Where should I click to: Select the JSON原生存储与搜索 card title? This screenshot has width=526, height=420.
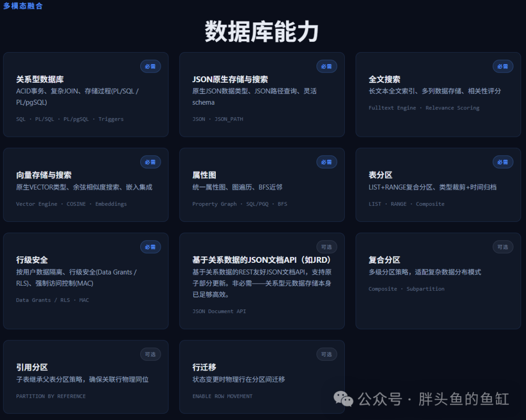tap(230, 79)
